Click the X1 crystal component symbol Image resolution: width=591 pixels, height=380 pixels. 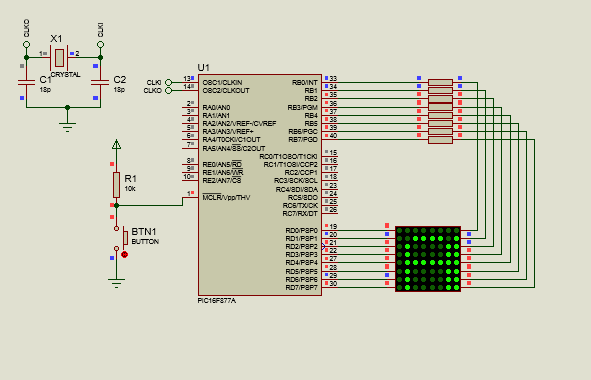(59, 58)
